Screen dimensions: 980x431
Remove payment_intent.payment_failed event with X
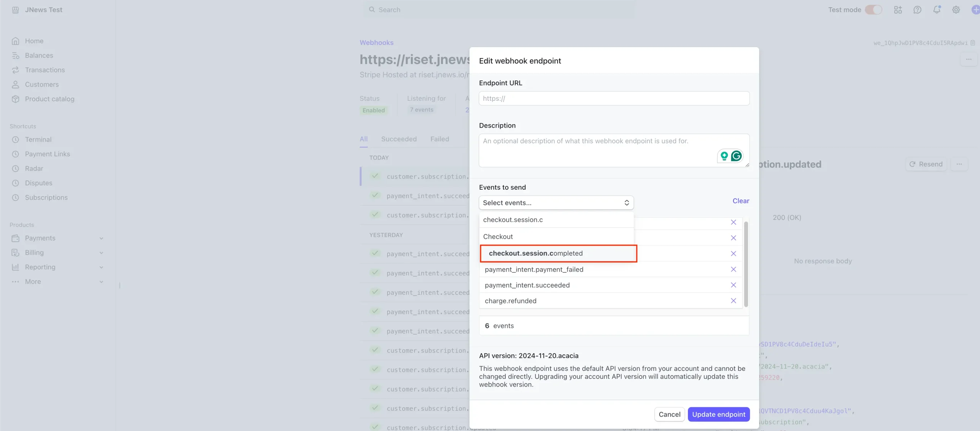pos(733,269)
